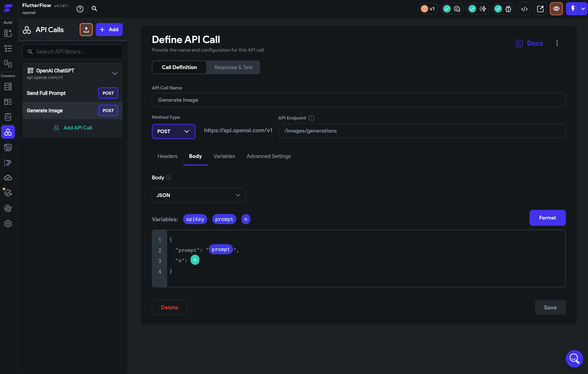Open the Theme Settings palette icon
The width and height of the screenshot is (588, 374).
pyautogui.click(x=8, y=208)
